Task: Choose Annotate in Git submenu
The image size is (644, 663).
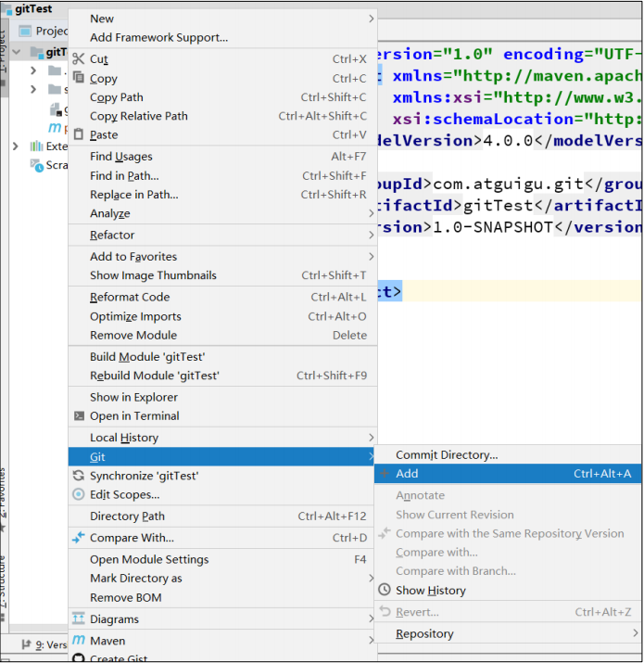Action: pyautogui.click(x=508, y=495)
